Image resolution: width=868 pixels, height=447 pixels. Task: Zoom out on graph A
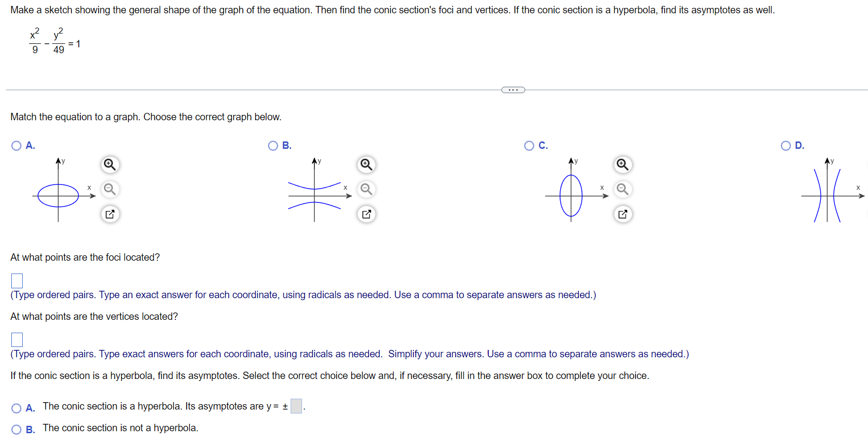(109, 189)
